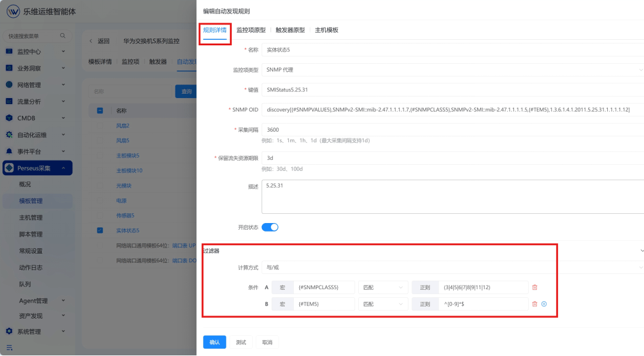Expand the Agent管理 submenu chevron
This screenshot has width=644, height=356.
(63, 301)
